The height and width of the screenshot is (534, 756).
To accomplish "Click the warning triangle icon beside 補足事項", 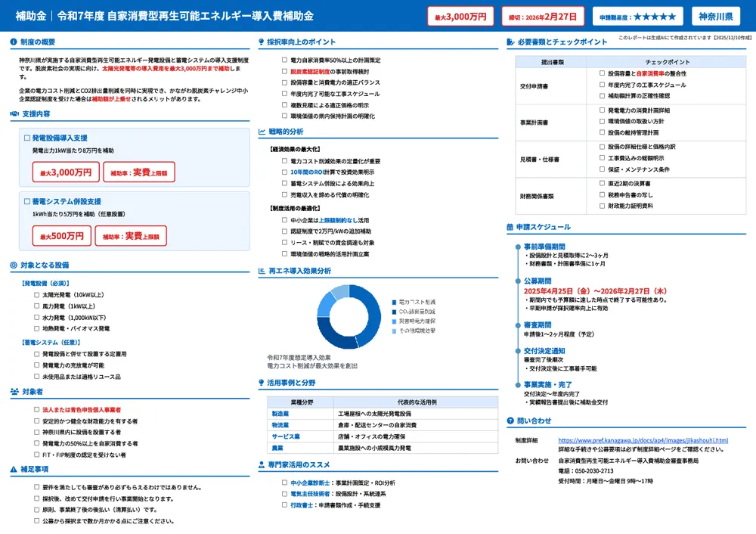I will point(14,470).
